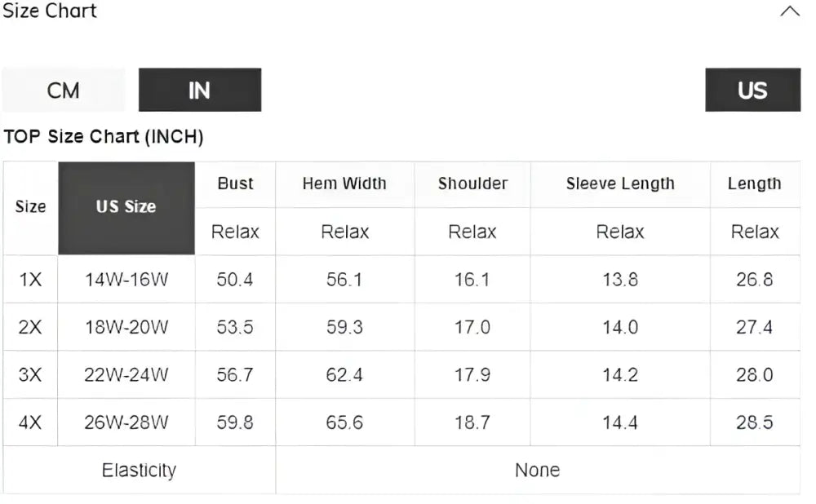This screenshot has height=504, width=816.
Task: Click the 26W-28W US size cell
Action: 126,422
